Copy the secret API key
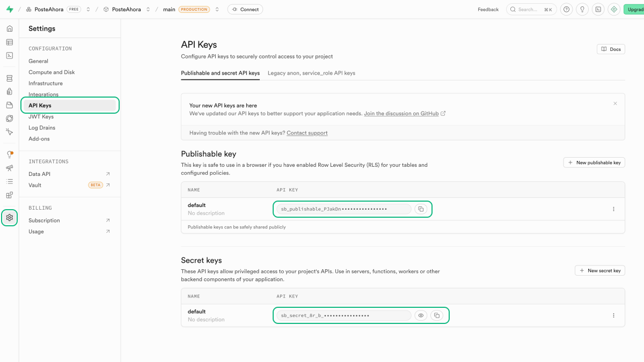Viewport: 644px width, 362px height. (437, 315)
